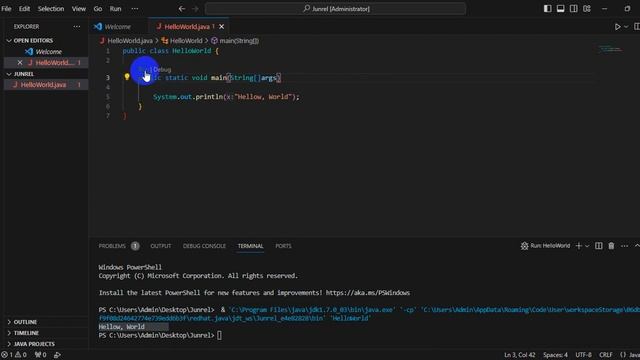Viewport: 640px width, 360px height.
Task: Close HelloWorld.java in Open Editors
Action: 20,62
